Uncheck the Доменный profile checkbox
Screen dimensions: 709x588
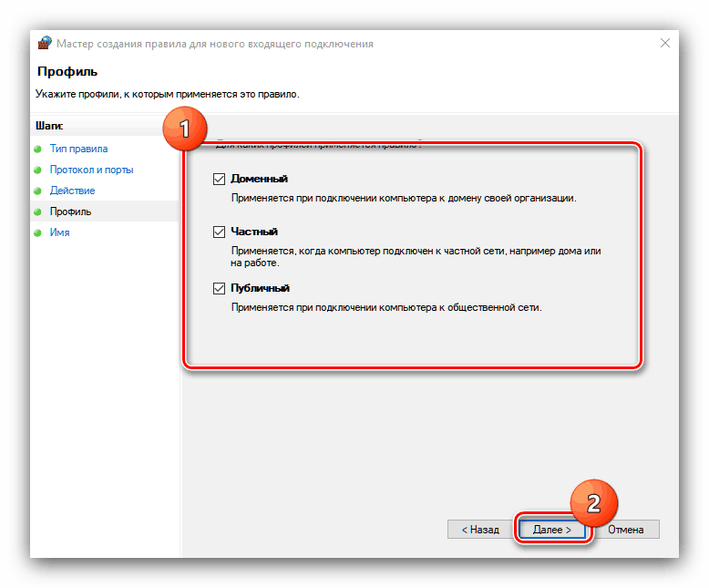click(219, 179)
